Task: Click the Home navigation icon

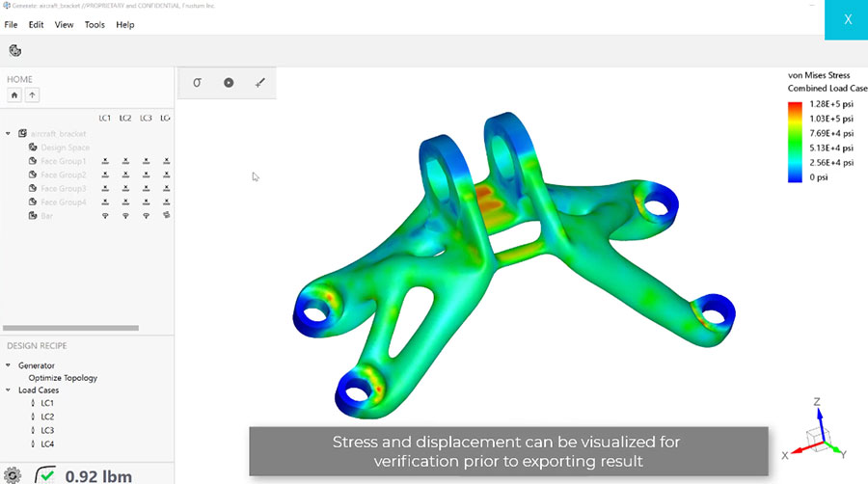Action: (x=14, y=95)
